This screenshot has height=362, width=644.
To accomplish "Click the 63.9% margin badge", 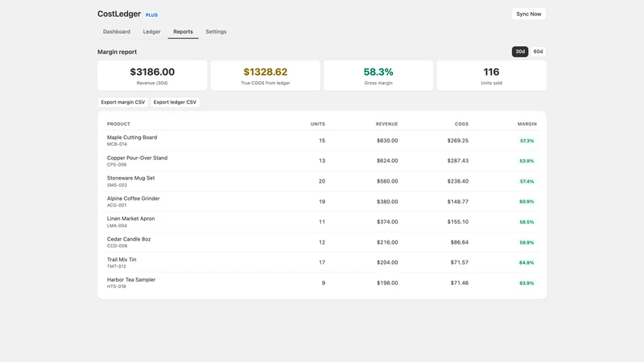I will click(x=526, y=283).
